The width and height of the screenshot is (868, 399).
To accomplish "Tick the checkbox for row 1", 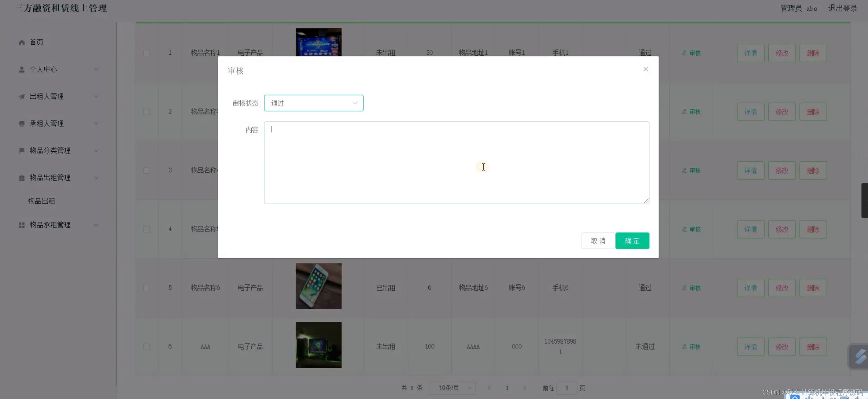I will click(x=146, y=53).
